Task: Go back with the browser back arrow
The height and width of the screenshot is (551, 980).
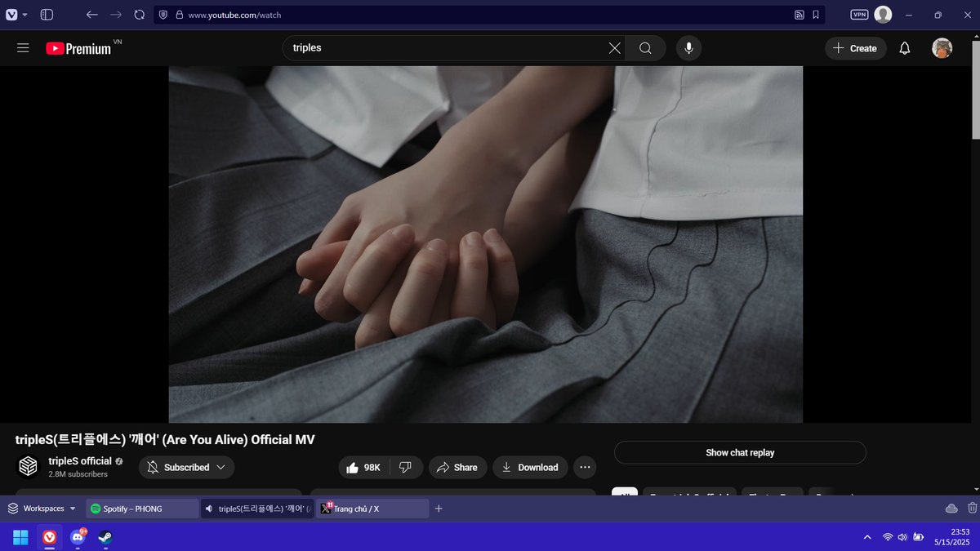Action: pos(91,15)
